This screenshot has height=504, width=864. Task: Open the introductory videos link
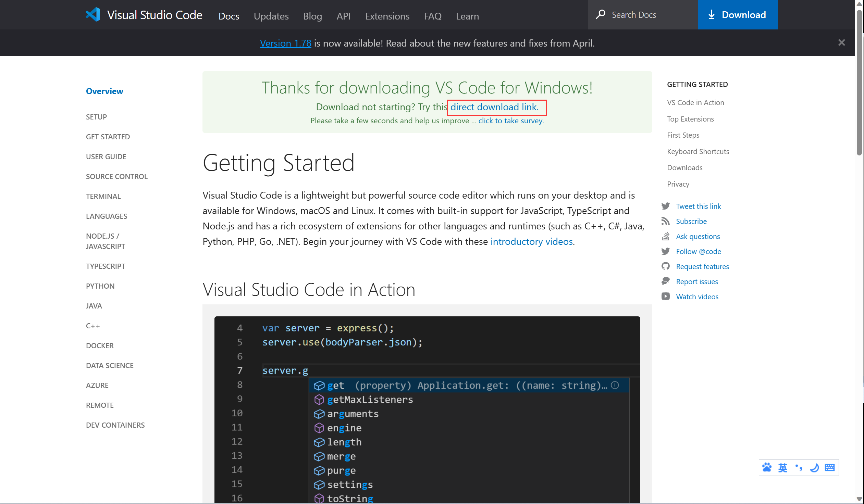(531, 241)
